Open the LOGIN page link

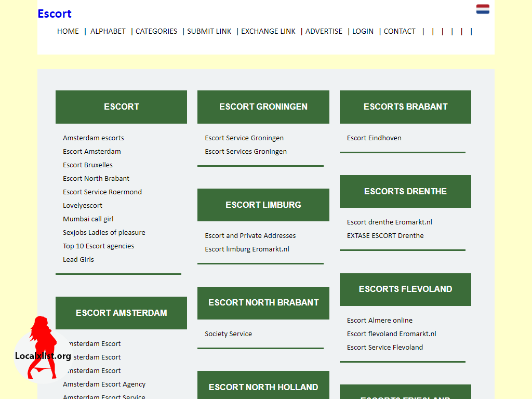point(363,31)
